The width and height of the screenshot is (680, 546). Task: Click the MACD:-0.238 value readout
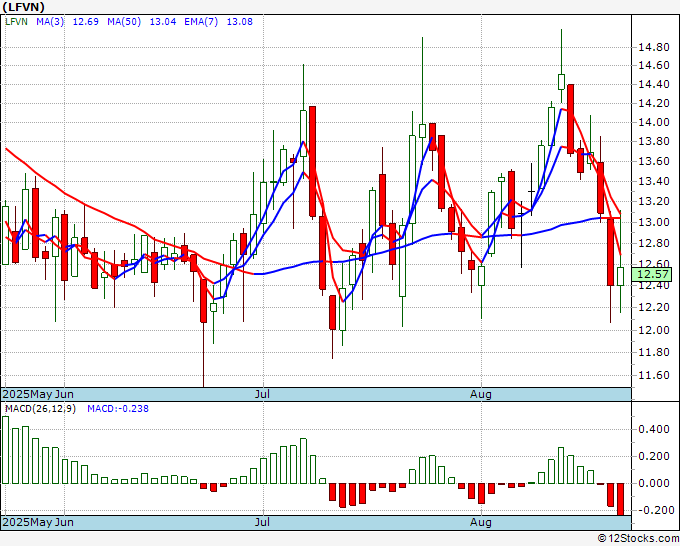(x=118, y=409)
